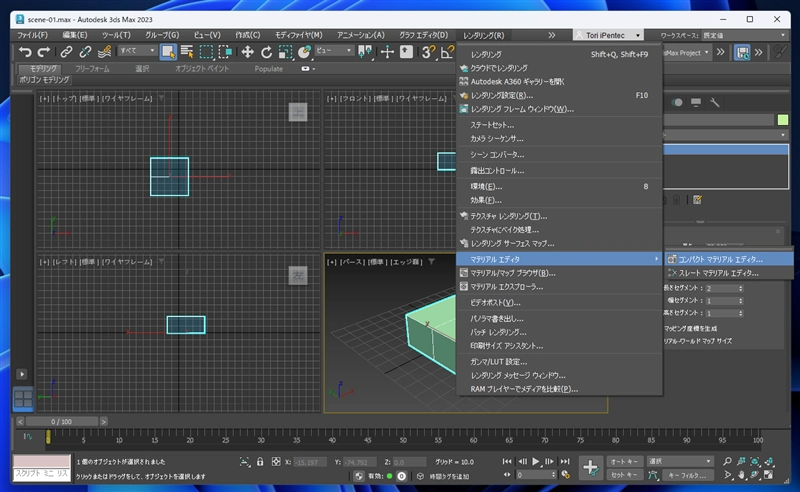Open the Tori iPentec user account dropdown
800x492 pixels.
tap(608, 35)
